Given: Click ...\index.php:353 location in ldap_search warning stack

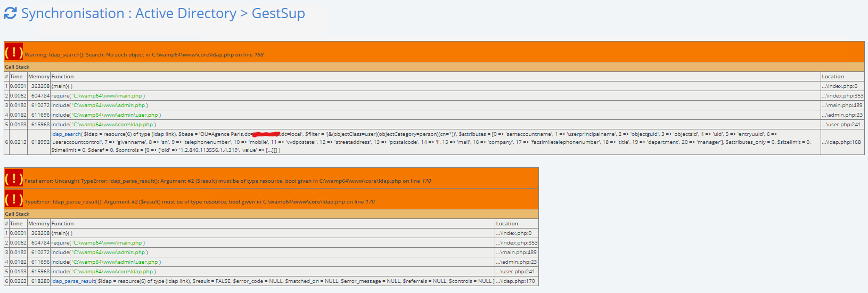Looking at the screenshot, I should point(842,96).
